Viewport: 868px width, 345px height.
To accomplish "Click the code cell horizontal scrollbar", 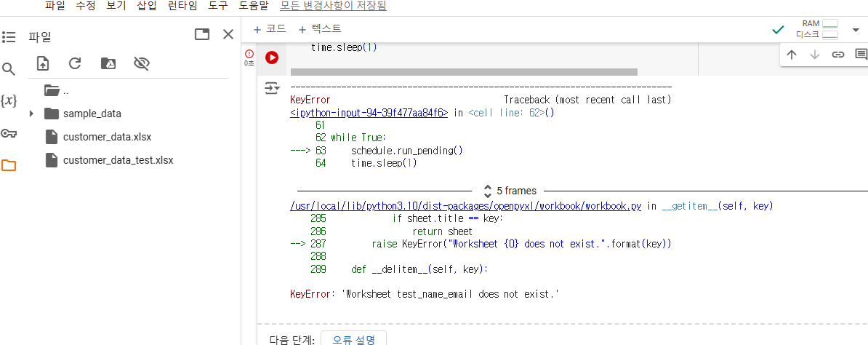I will coord(464,71).
